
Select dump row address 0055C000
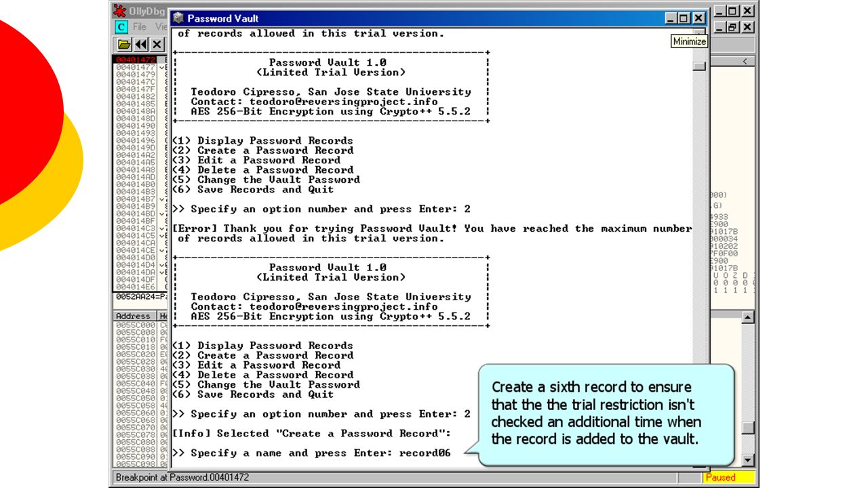click(136, 325)
